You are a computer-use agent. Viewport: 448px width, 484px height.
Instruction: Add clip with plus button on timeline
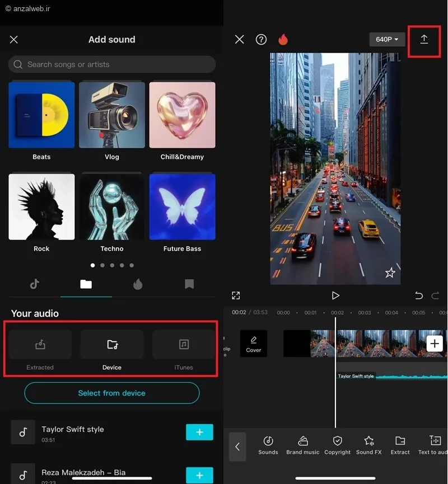[x=435, y=343]
